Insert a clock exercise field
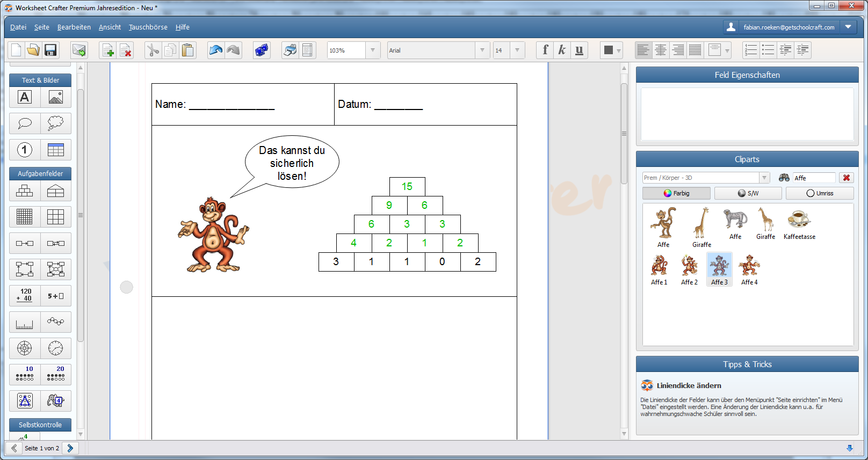868x460 pixels. tap(55, 348)
